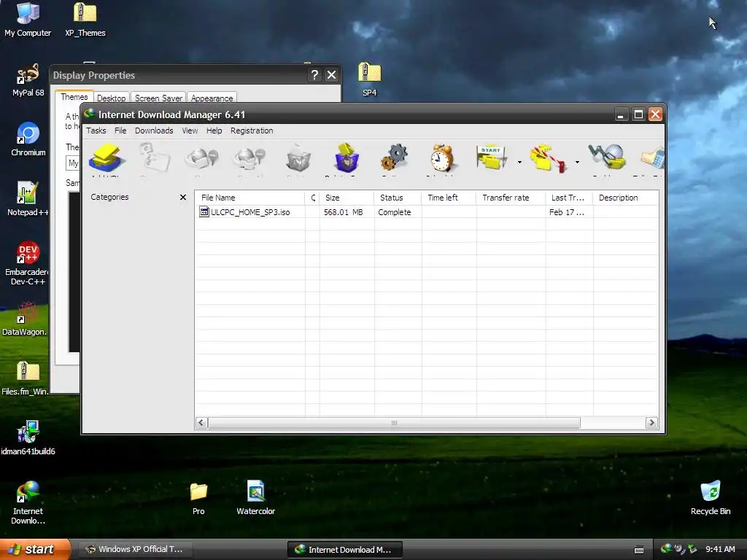
Task: Open the Recycle Bin
Action: pyautogui.click(x=711, y=498)
